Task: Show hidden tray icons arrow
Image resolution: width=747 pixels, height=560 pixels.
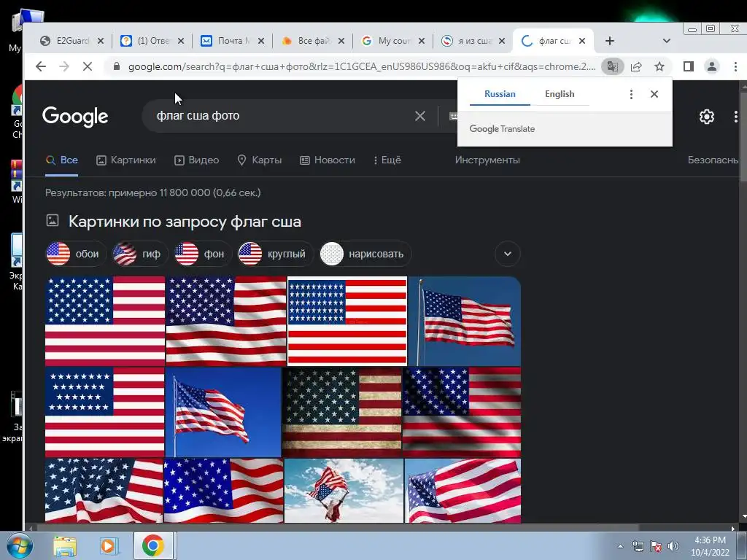Action: [620, 546]
